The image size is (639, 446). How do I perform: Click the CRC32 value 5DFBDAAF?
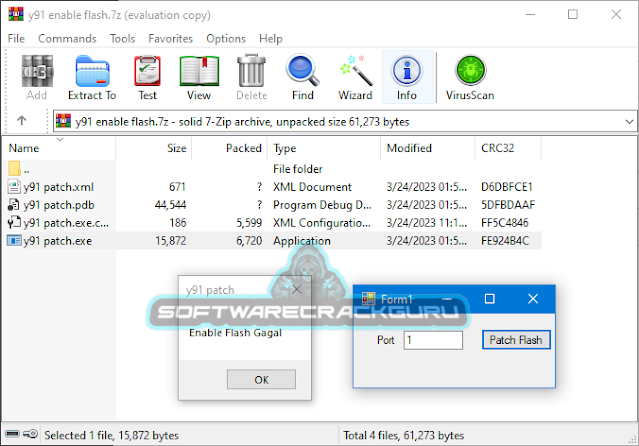coord(508,205)
